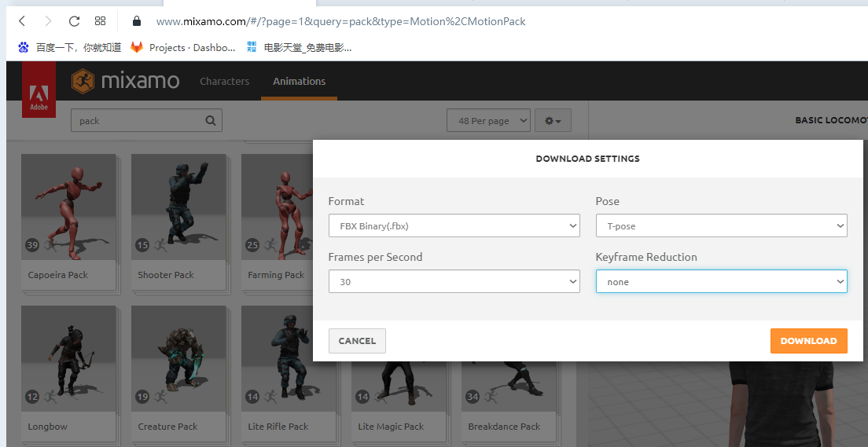Click the 14 count badge on Lite Rifle Pack

[252, 397]
